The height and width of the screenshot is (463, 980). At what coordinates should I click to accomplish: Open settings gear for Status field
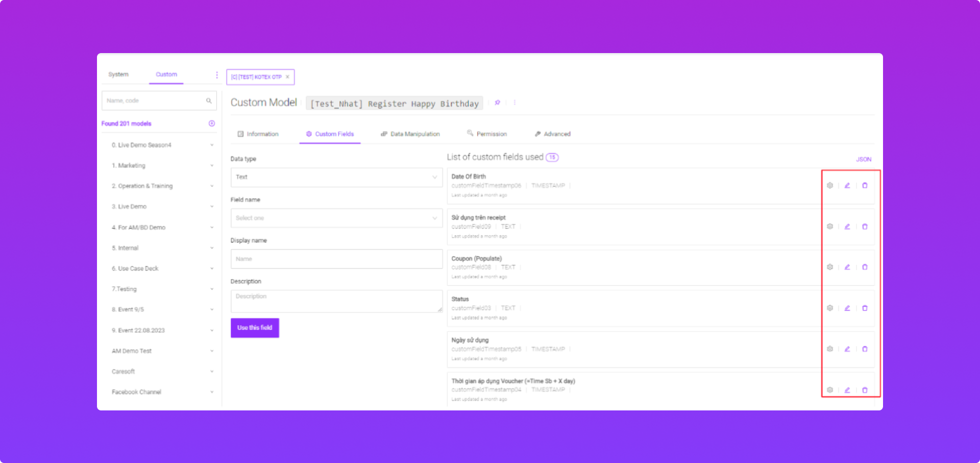[830, 308]
